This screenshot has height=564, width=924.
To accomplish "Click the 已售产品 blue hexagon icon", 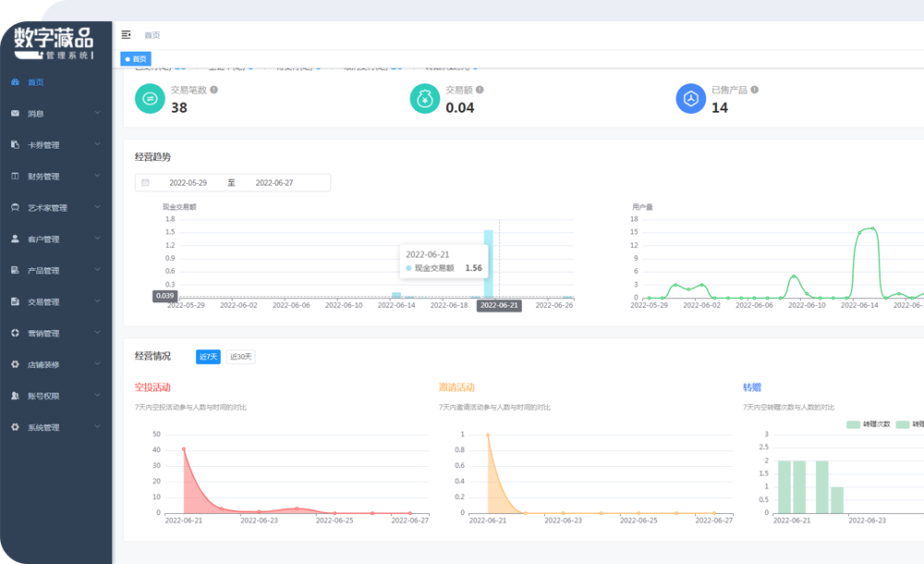I will click(x=690, y=99).
